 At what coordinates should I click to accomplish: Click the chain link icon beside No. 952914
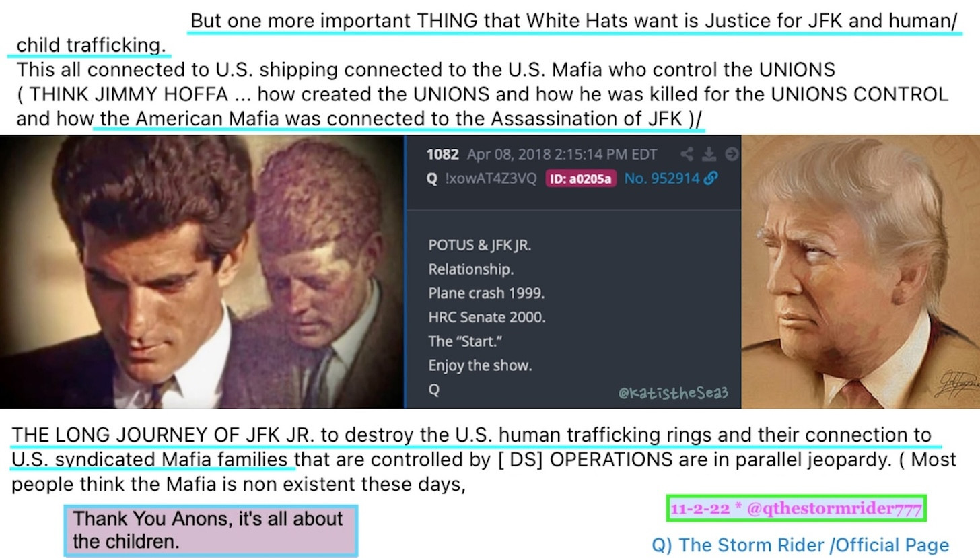(x=711, y=178)
